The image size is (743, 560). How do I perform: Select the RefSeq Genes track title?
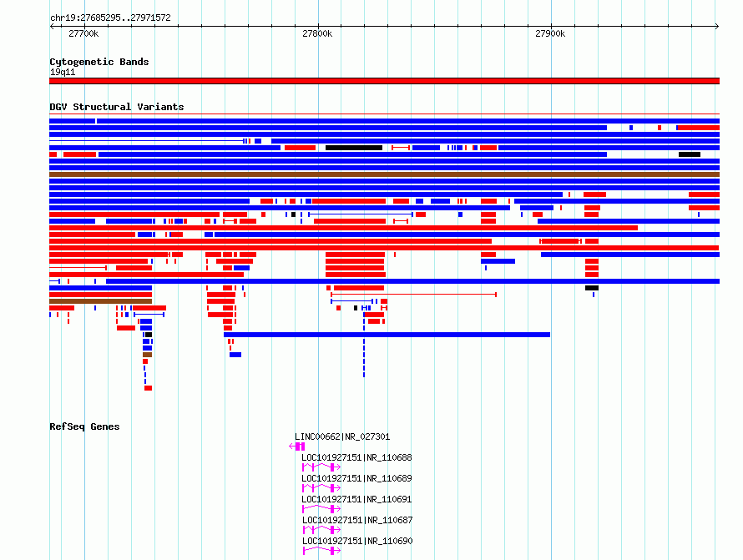(x=84, y=426)
